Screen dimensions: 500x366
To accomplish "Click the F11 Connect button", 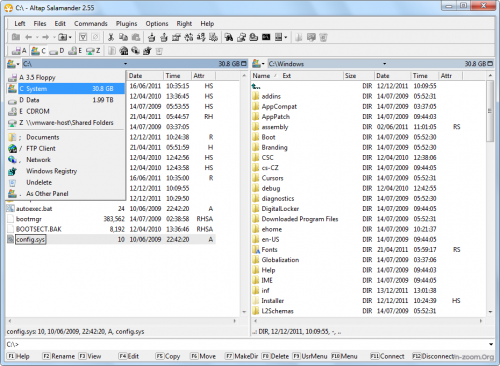I will (387, 356).
